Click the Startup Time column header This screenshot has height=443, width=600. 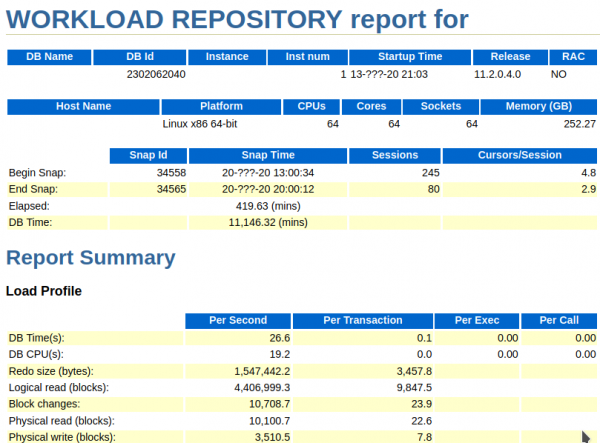coord(397,57)
